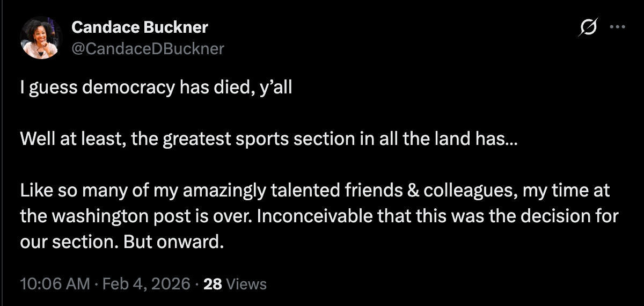The width and height of the screenshot is (644, 306).
Task: Click the Views label
Action: point(245,284)
